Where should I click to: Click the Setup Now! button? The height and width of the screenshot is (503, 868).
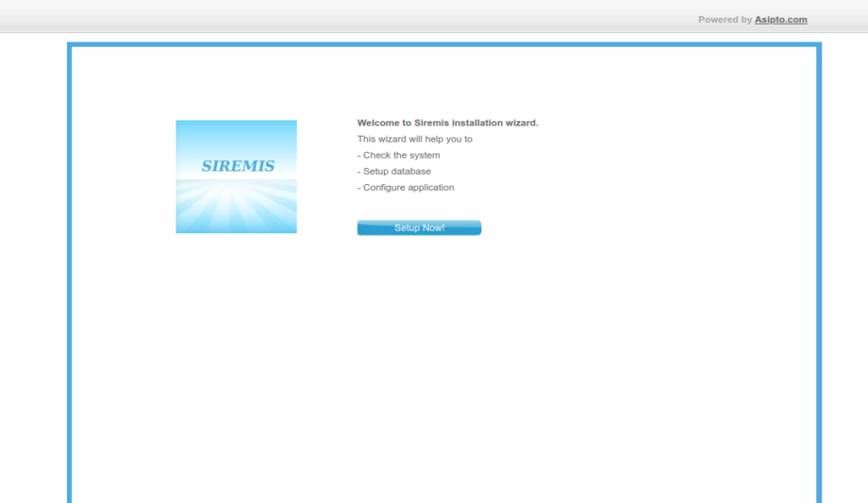click(419, 227)
